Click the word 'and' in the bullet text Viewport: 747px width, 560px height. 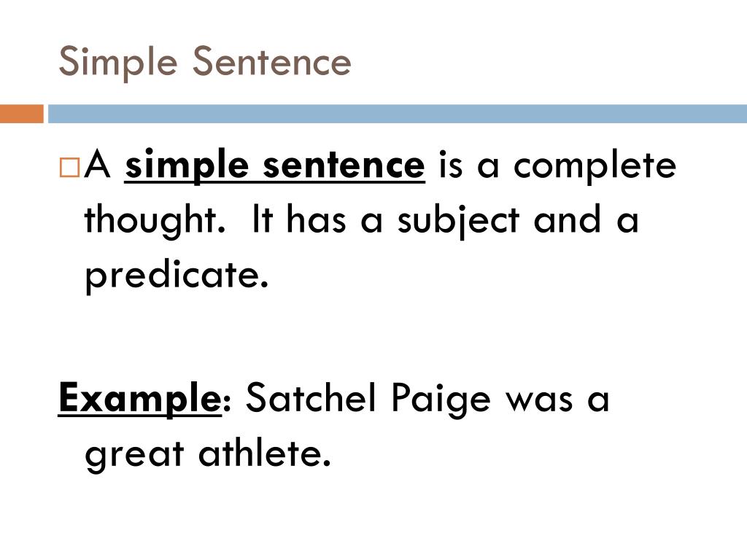click(x=567, y=219)
